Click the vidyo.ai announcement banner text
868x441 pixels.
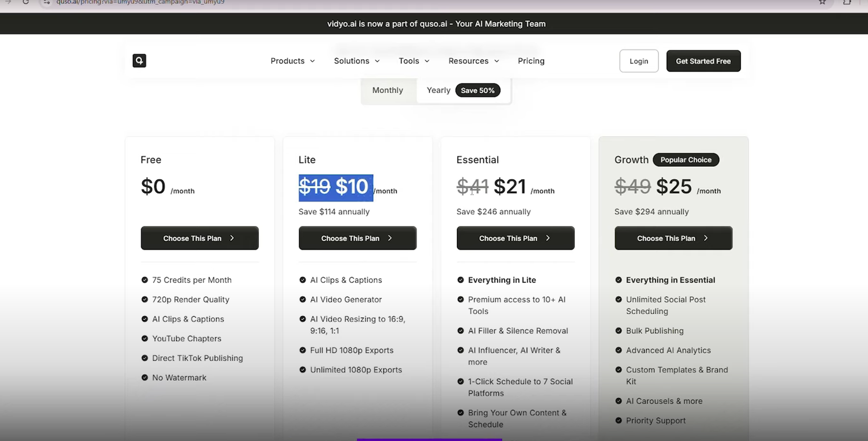[436, 24]
